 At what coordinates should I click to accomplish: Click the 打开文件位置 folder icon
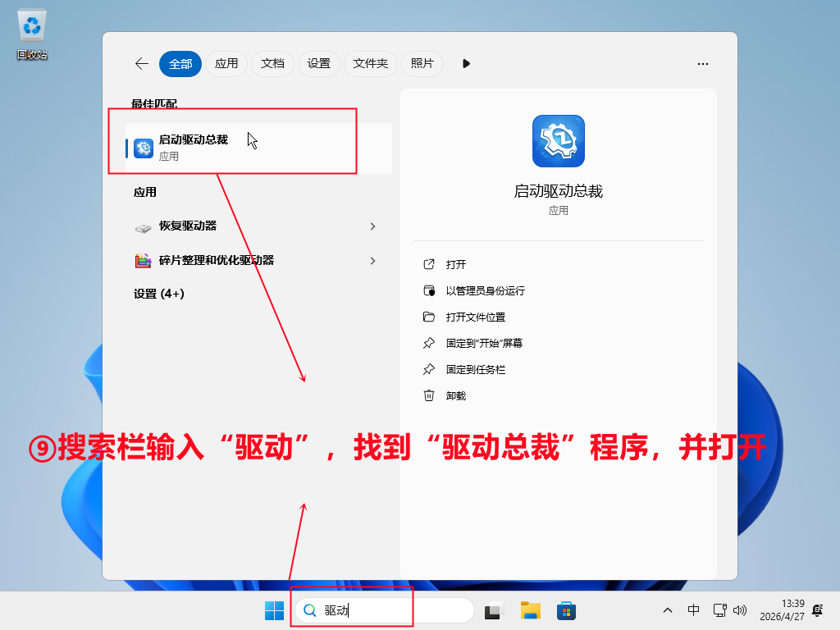(429, 317)
